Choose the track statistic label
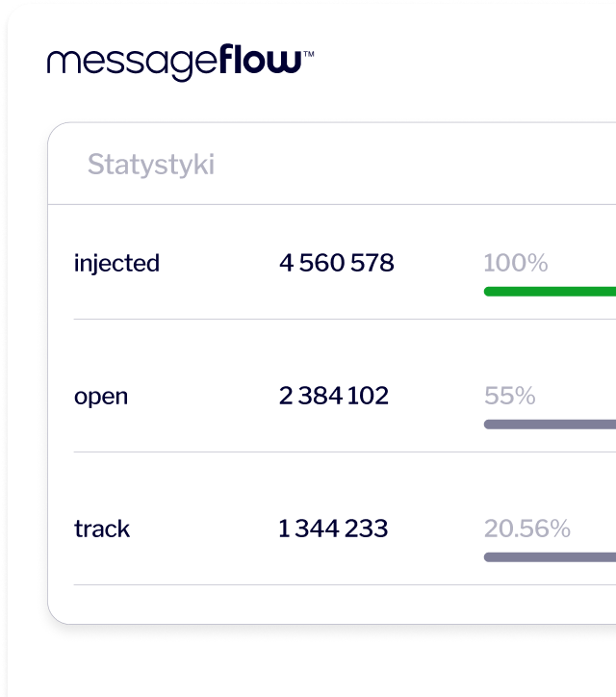The height and width of the screenshot is (697, 616). tap(102, 529)
